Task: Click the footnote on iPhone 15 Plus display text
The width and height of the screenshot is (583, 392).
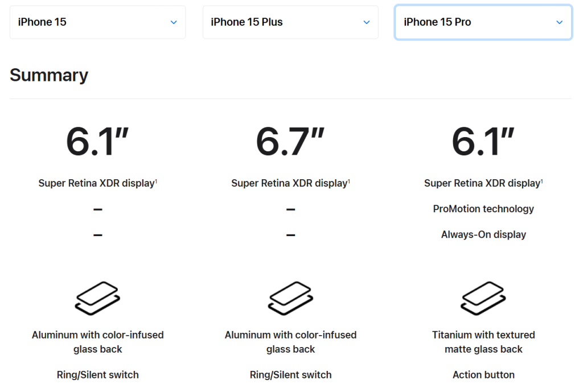Action: coord(348,180)
